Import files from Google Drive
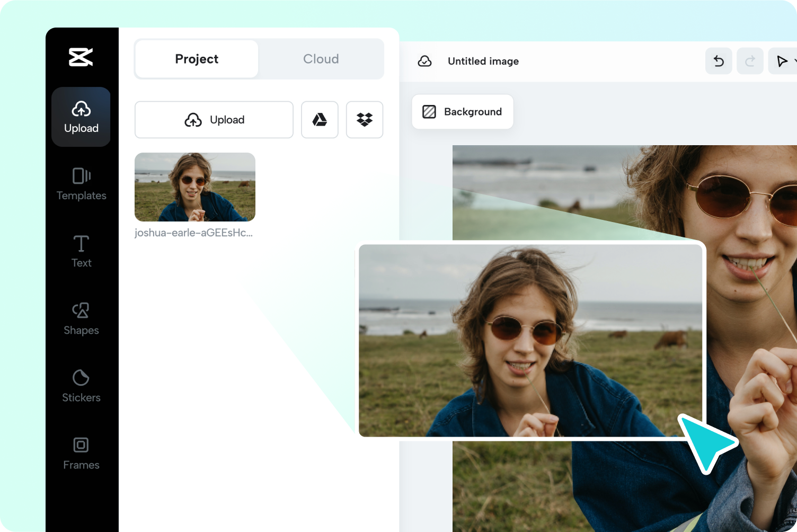The image size is (797, 532). 320,120
